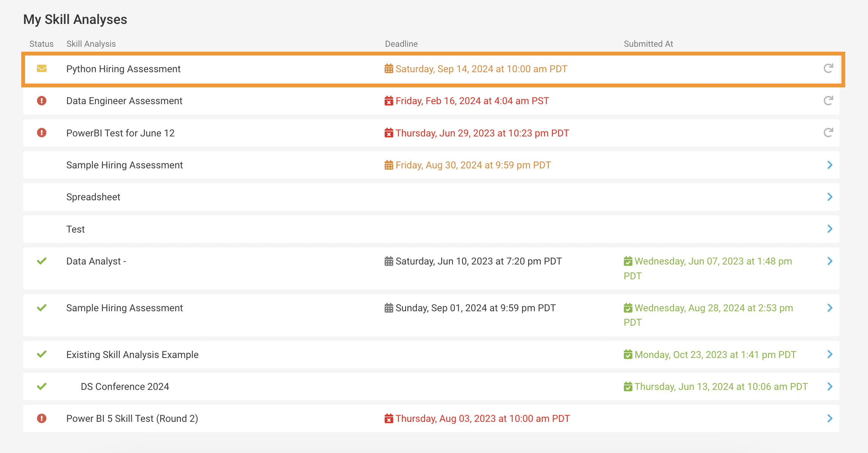This screenshot has height=453, width=868.
Task: Open Sample Hiring Assessment due Sep 01 via chevron
Action: [x=830, y=308]
